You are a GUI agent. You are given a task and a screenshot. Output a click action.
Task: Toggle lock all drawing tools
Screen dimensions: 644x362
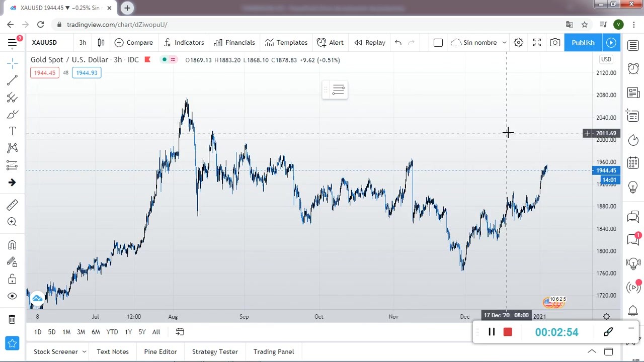[x=12, y=279]
